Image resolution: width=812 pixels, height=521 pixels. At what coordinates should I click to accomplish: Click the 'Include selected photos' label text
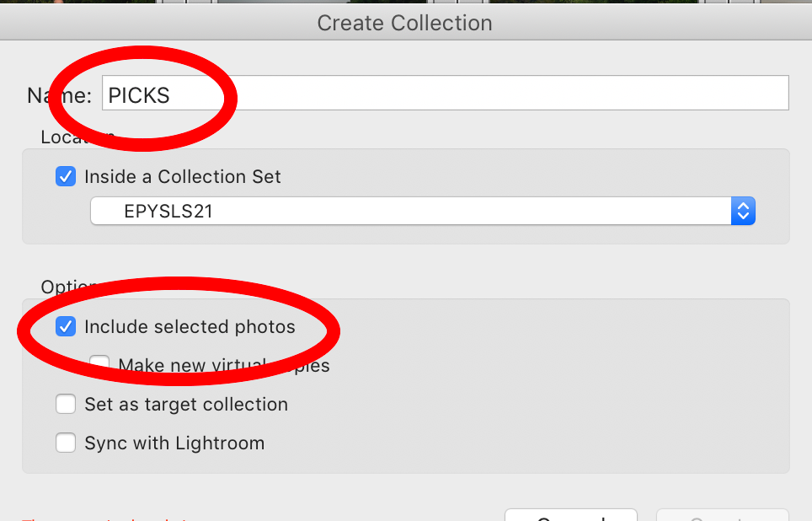[x=190, y=327]
